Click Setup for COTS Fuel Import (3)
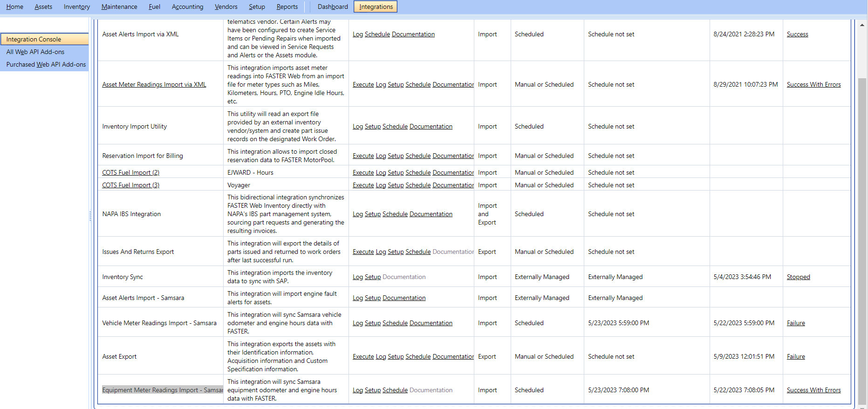 (396, 185)
